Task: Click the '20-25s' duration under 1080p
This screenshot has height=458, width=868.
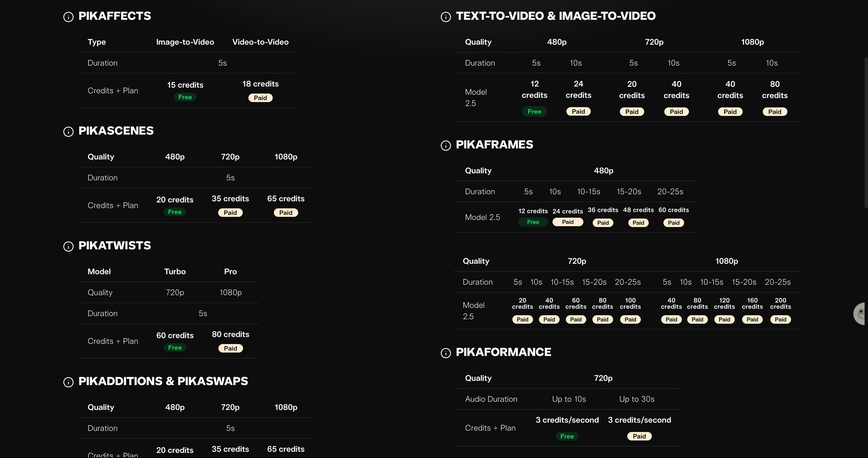Action: coord(778,282)
